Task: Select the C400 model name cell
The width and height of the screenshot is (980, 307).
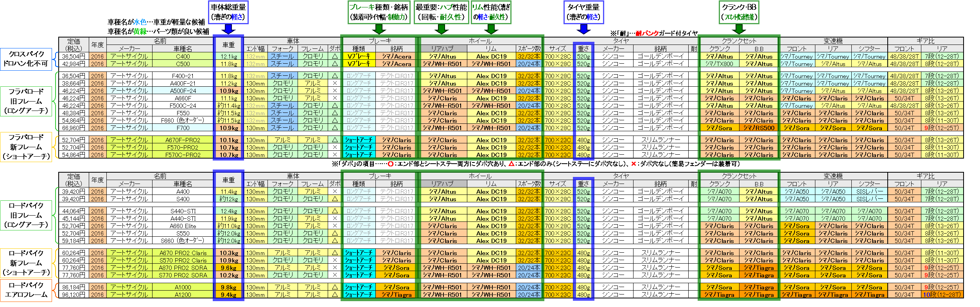Action: 183,56
